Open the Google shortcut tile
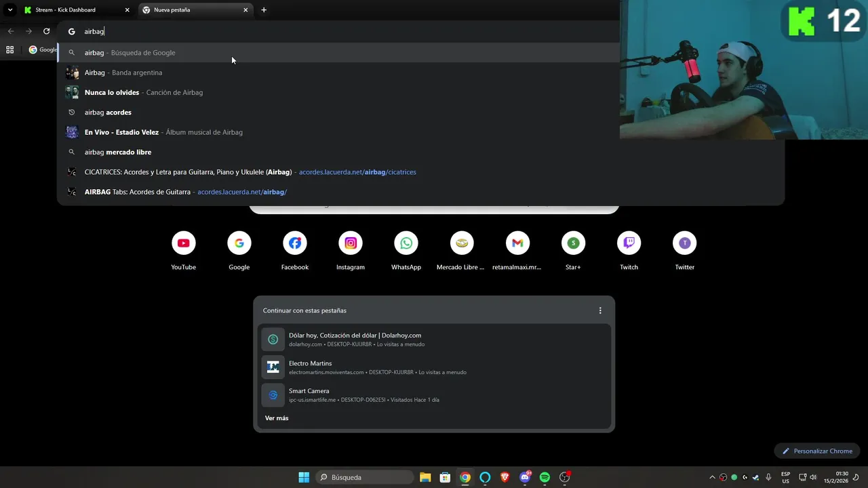This screenshot has width=868, height=488. tap(239, 250)
